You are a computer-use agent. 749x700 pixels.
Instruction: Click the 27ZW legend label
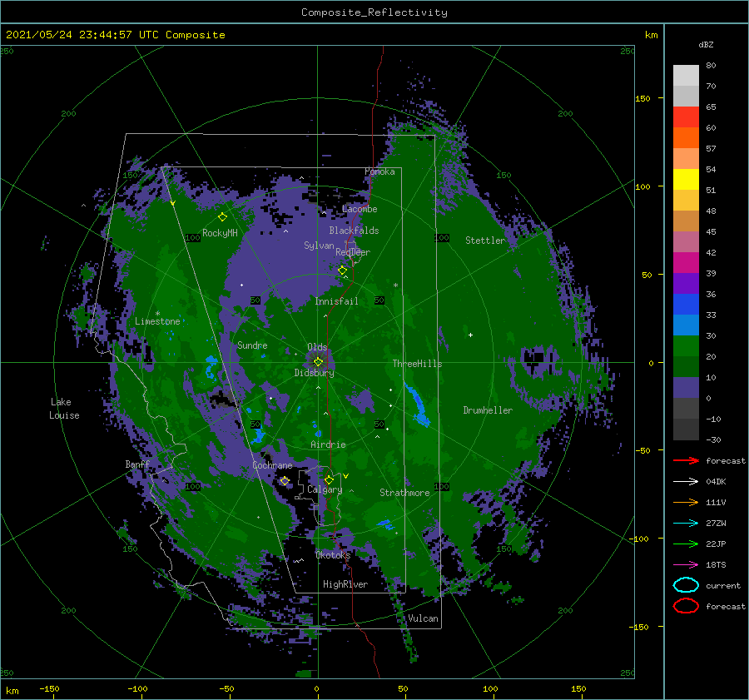click(x=716, y=524)
